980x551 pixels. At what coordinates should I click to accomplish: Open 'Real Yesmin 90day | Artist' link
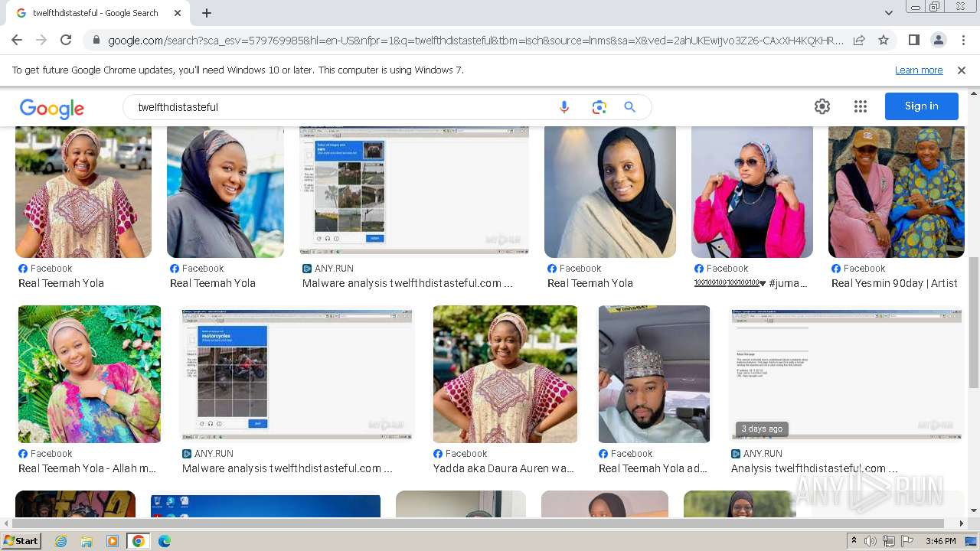[894, 283]
